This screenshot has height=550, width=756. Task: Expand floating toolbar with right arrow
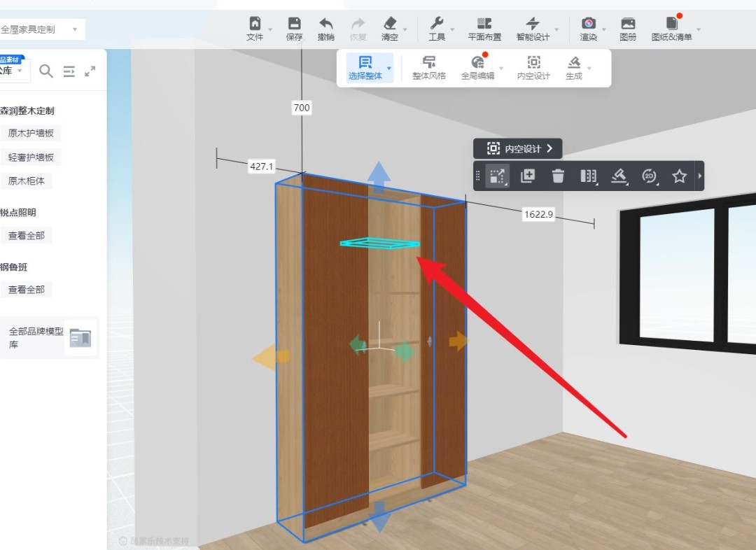point(699,176)
